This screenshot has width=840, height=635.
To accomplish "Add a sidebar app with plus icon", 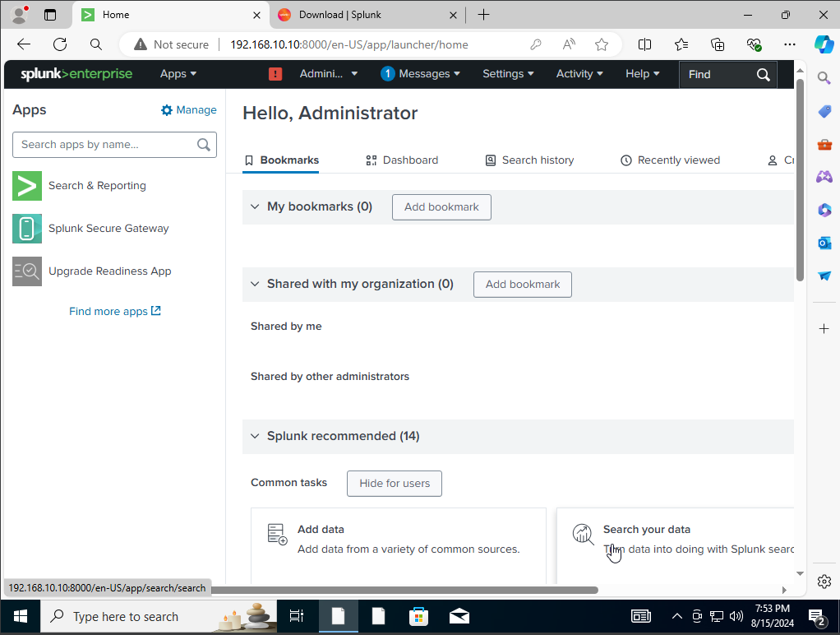I will click(824, 329).
